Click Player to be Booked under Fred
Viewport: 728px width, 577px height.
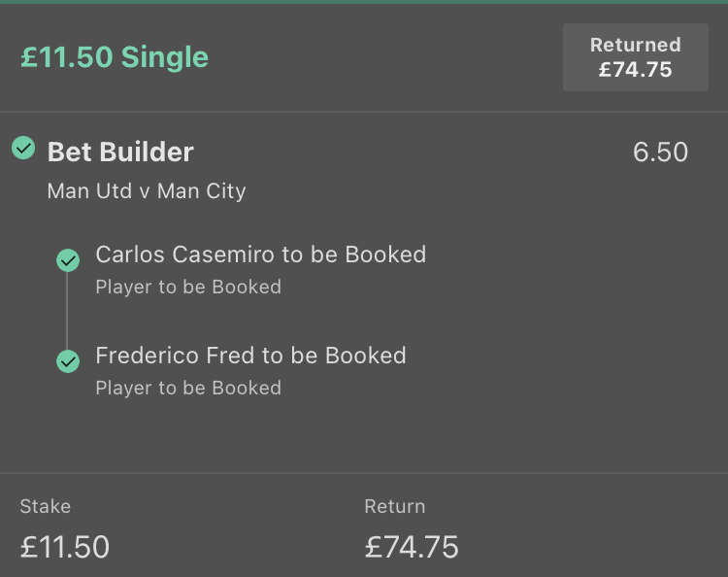coord(188,388)
